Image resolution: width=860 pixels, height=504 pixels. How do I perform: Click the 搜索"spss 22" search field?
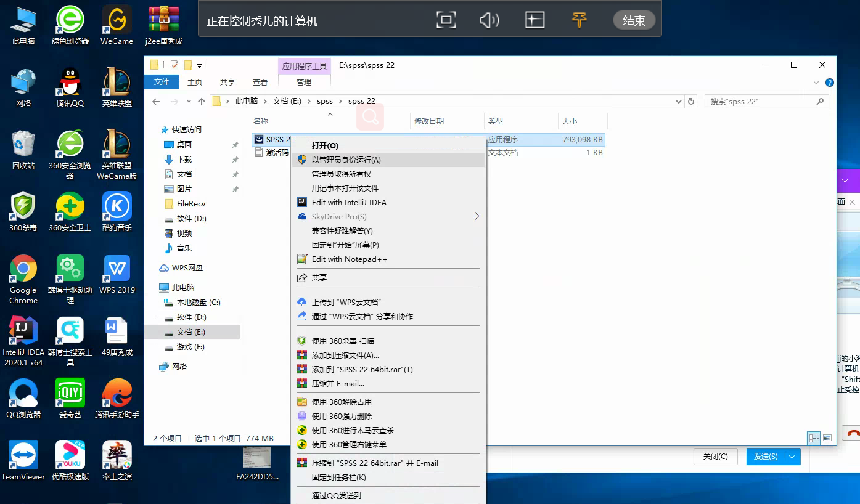tap(766, 102)
